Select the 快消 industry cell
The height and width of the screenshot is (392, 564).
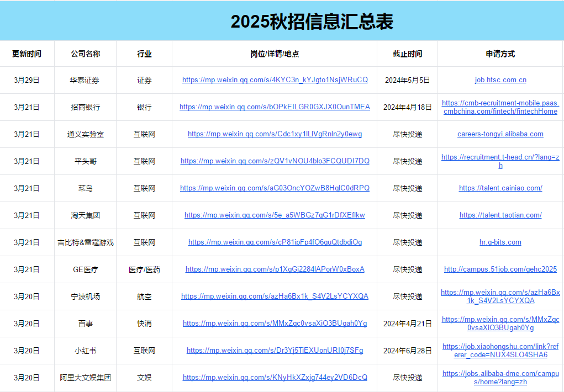(144, 324)
